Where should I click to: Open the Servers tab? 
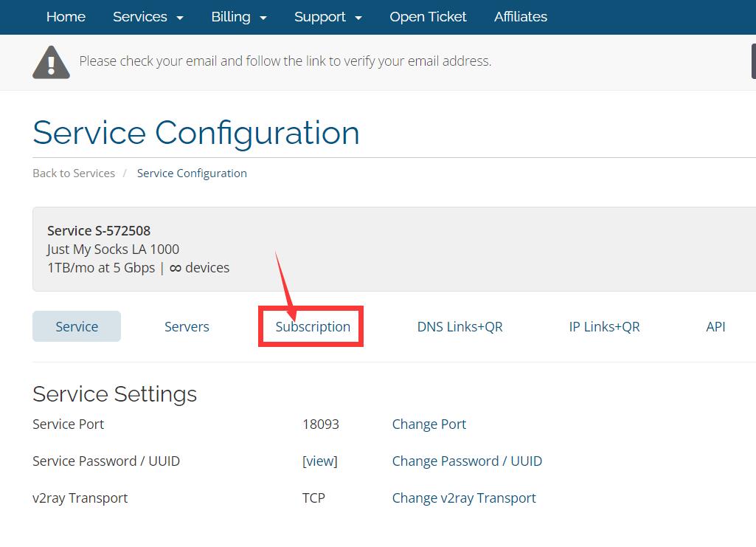pos(187,326)
